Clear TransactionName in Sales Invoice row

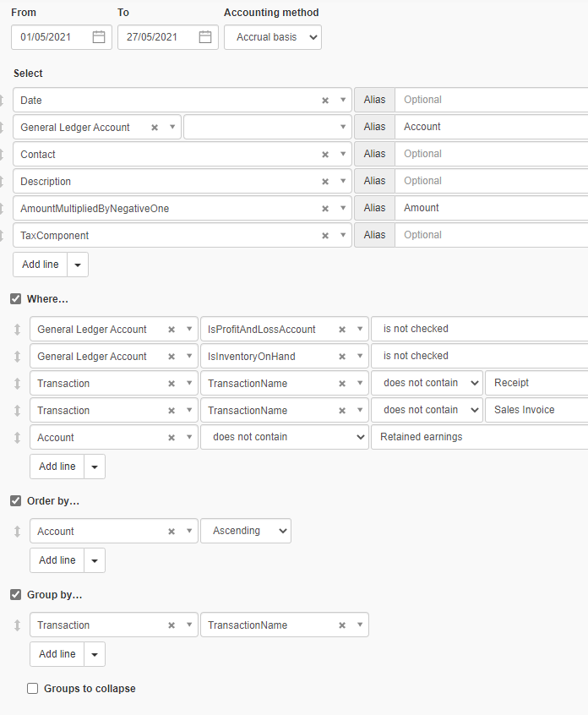pyautogui.click(x=342, y=411)
